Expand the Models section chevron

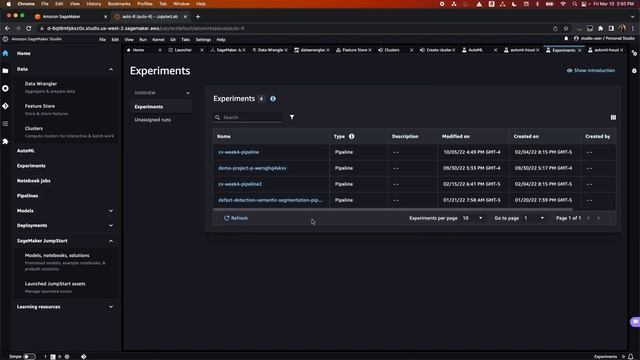[111, 211]
